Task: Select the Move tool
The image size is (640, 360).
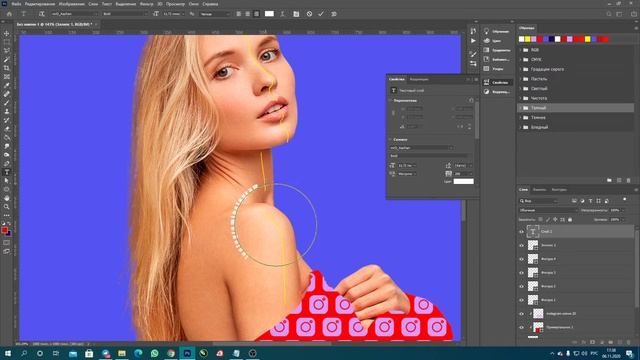Action: (x=7, y=33)
